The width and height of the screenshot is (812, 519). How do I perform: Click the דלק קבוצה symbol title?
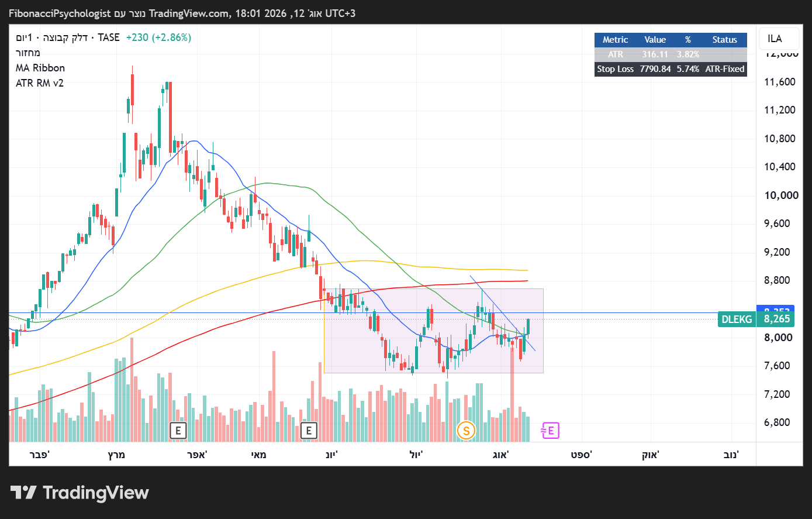(65, 37)
